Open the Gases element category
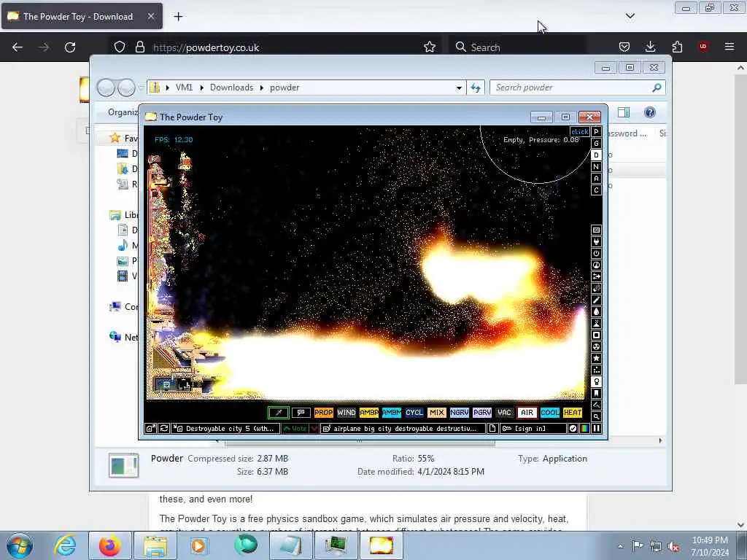The image size is (747, 560). [596, 300]
